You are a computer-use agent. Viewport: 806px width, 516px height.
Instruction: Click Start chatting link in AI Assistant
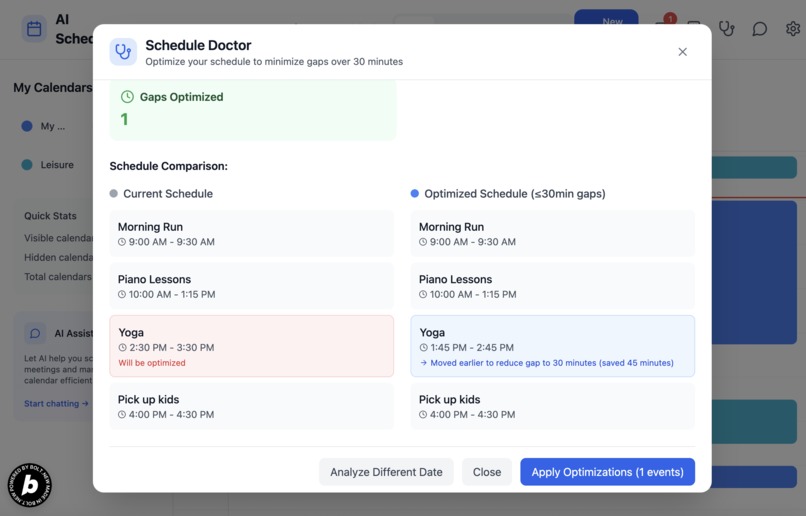point(56,403)
